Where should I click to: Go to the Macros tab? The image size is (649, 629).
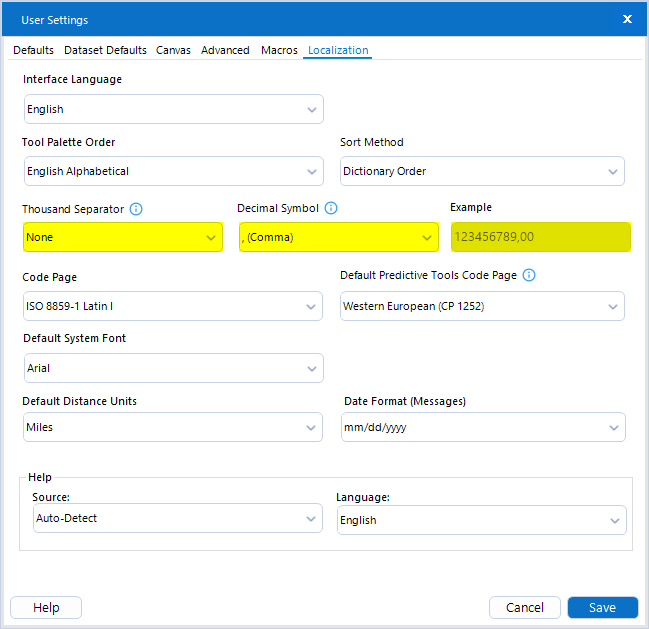pos(279,50)
